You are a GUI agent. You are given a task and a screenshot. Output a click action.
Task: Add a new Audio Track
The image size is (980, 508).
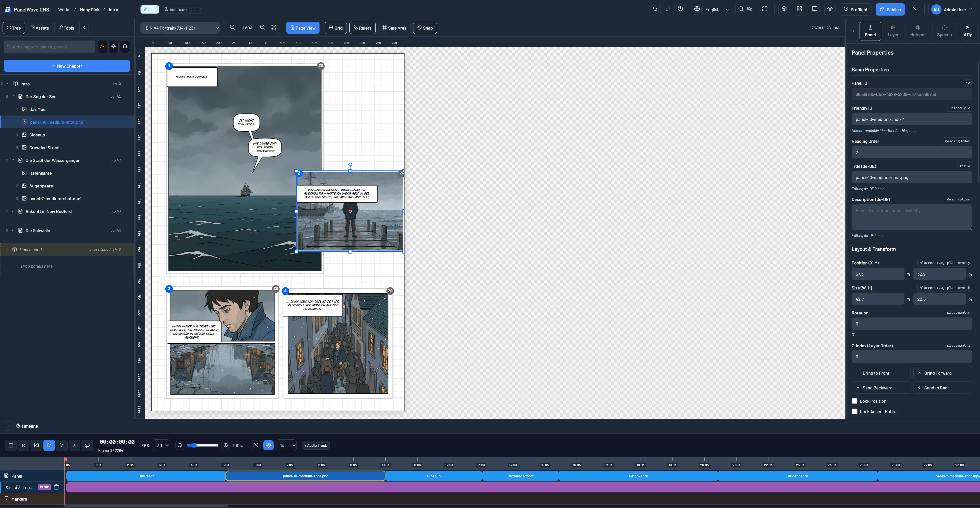coord(315,445)
